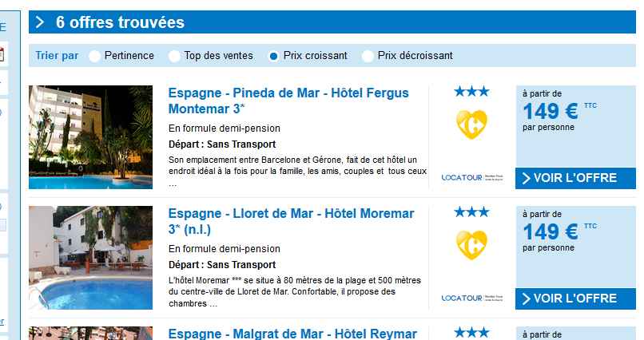Image resolution: width=644 pixels, height=340 pixels.
Task: Click the arrow icon beside '6 offres trouvées'
Action: 40,22
